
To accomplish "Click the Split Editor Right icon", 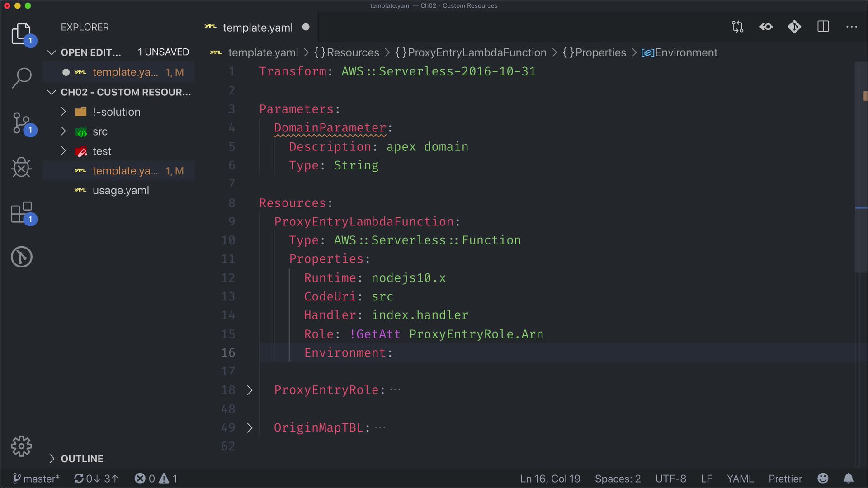I will (x=823, y=27).
